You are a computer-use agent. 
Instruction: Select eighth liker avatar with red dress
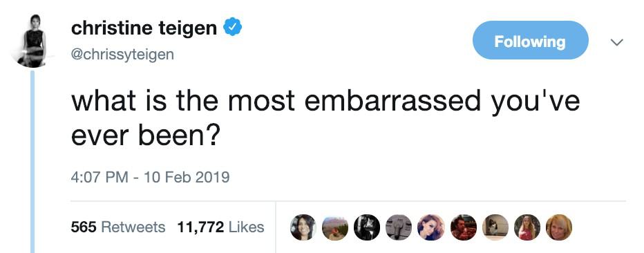pos(527,227)
